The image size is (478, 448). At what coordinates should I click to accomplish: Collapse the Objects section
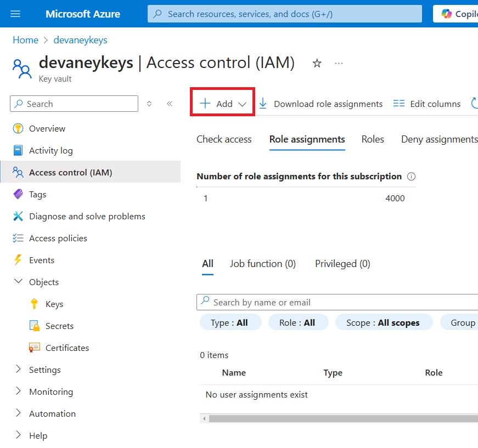coord(18,281)
